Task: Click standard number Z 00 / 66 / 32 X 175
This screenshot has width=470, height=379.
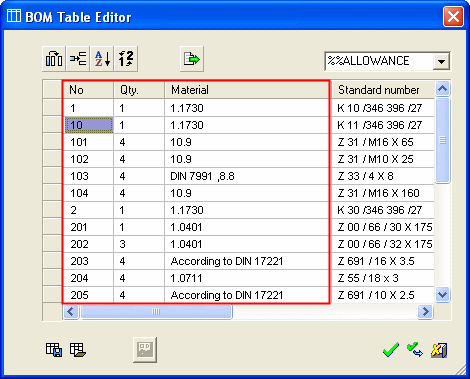Action: point(383,244)
